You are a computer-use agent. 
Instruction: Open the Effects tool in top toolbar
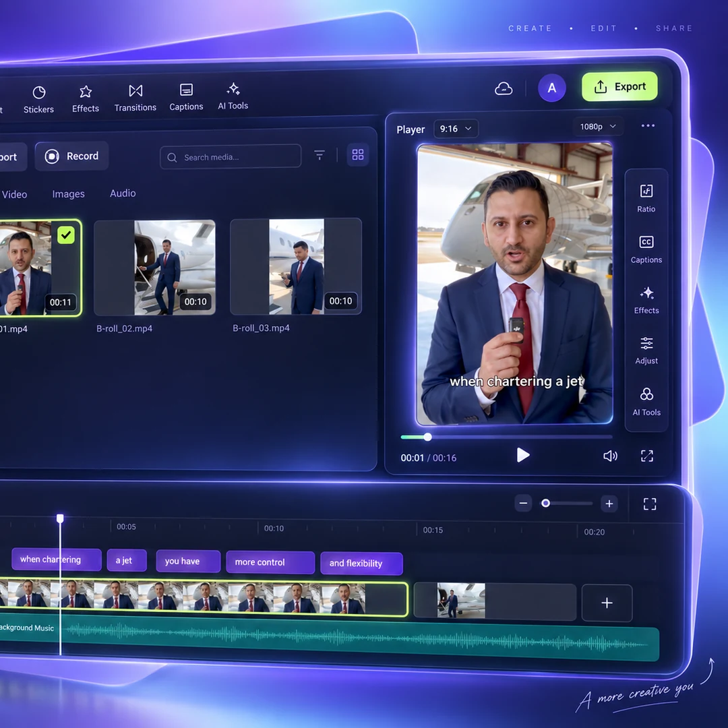pyautogui.click(x=86, y=99)
